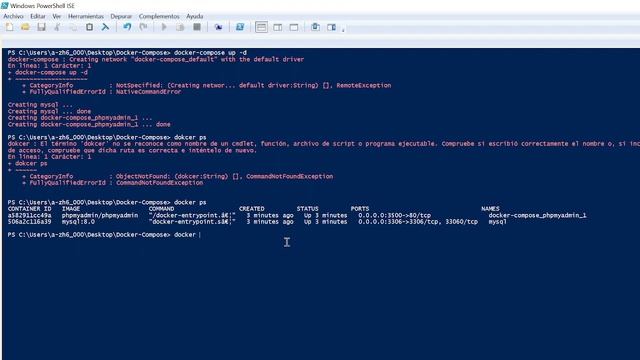Click the Cut scissors icon
This screenshot has width=640, height=360.
coord(57,27)
